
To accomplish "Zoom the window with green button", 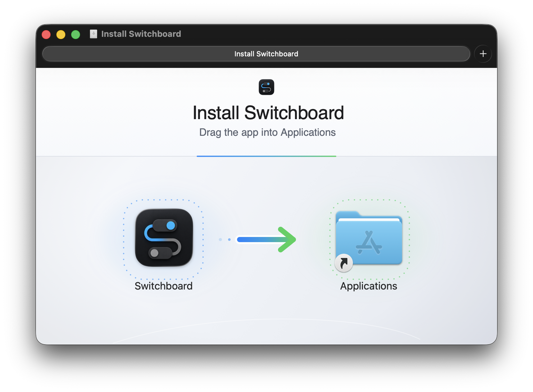I will (76, 34).
